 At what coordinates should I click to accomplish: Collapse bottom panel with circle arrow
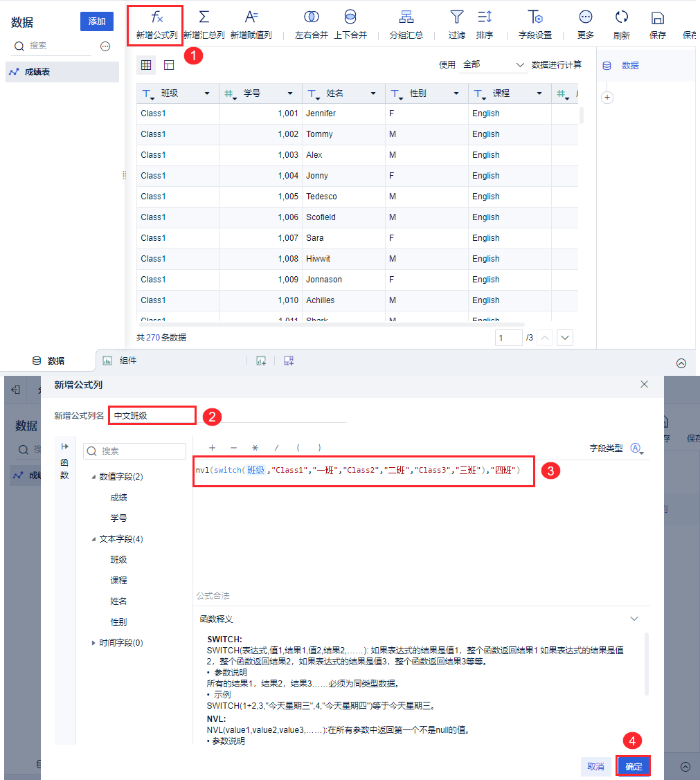coord(681,363)
